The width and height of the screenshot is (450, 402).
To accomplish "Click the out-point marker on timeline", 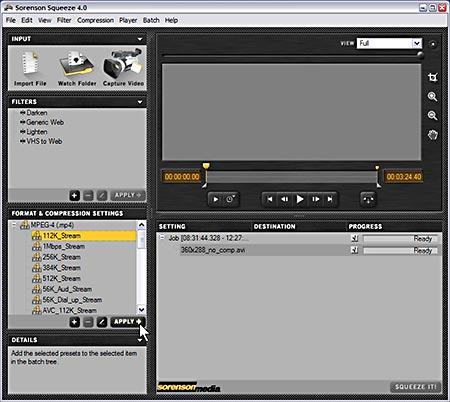I will click(x=377, y=168).
